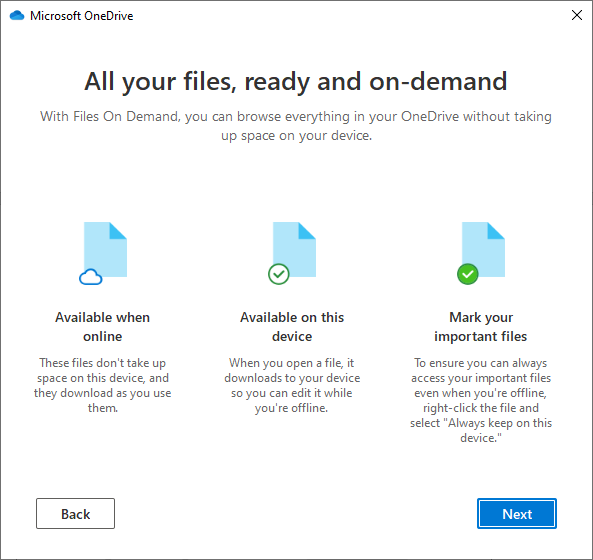Screen dimensions: 593x560
Task: Click the Next button
Action: [517, 513]
